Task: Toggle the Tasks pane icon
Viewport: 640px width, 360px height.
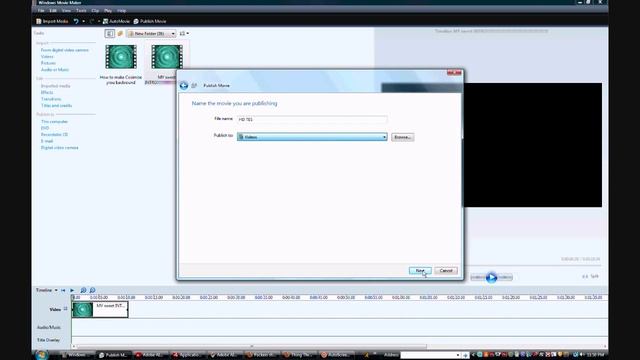Action: [109, 33]
